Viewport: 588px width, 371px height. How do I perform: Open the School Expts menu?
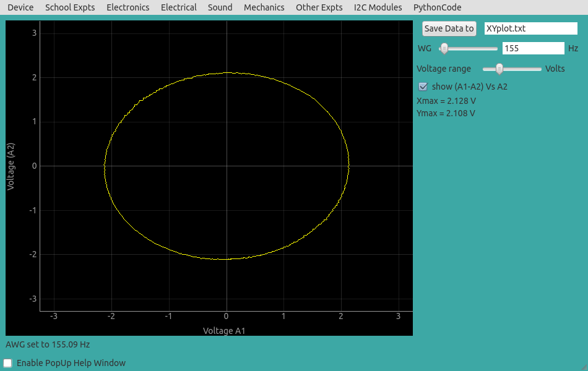[x=69, y=7]
